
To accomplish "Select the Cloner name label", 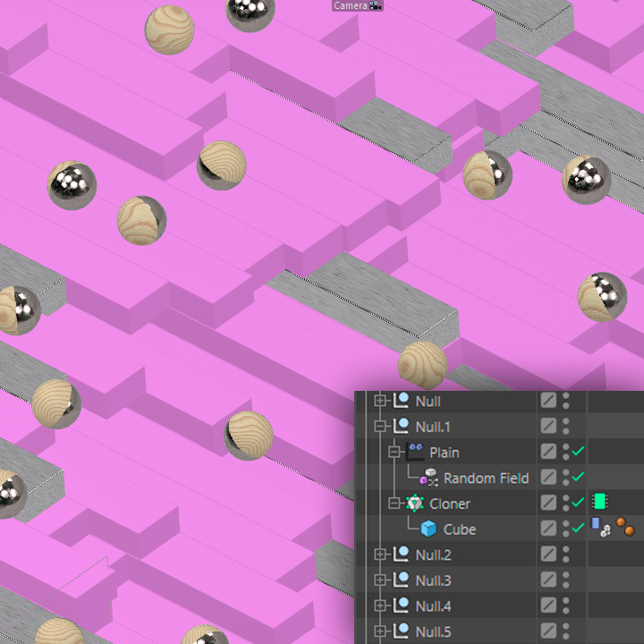I will point(450,504).
